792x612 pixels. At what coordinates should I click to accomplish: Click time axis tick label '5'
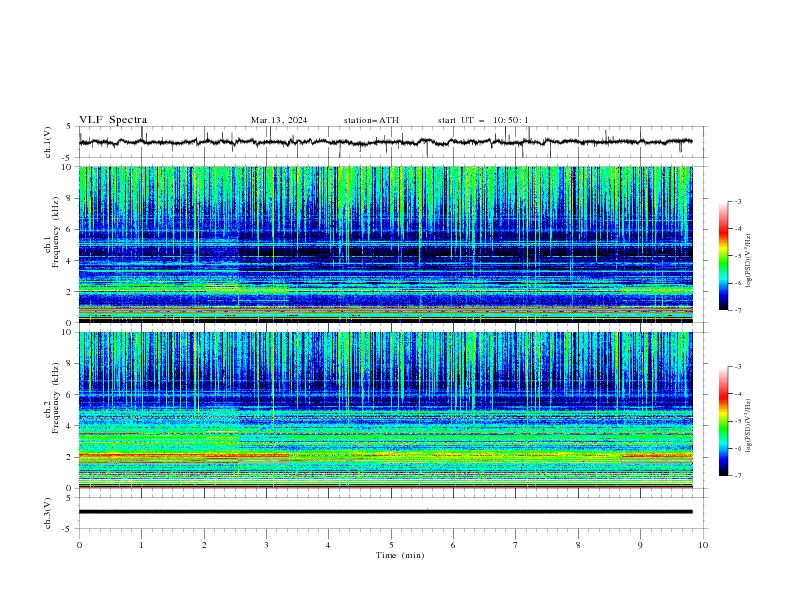(391, 545)
